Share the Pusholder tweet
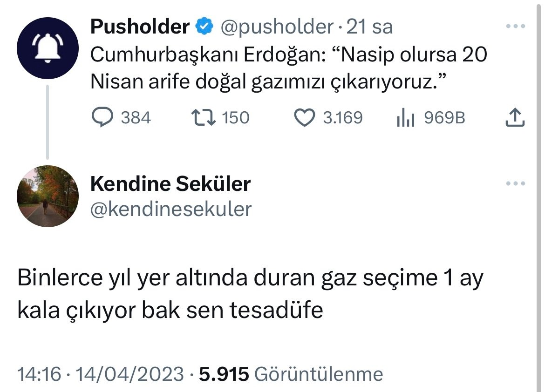 click(515, 117)
